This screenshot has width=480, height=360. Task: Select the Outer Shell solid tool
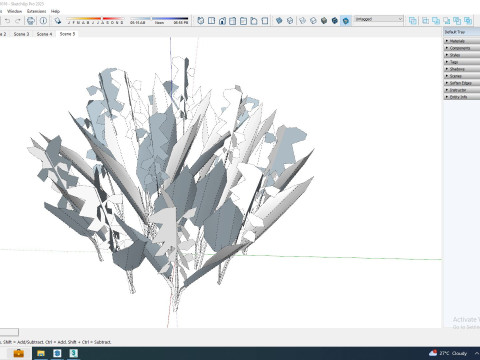coord(413,21)
